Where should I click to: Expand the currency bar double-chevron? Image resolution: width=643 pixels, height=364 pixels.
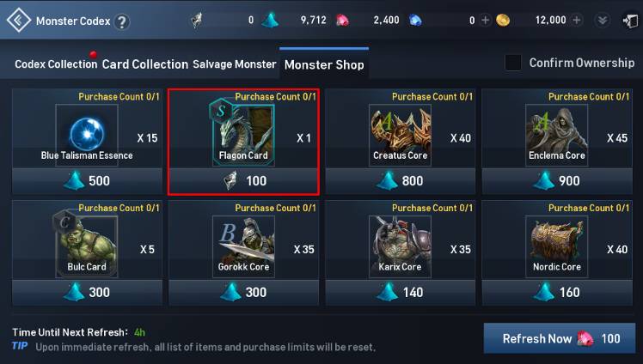pos(603,21)
